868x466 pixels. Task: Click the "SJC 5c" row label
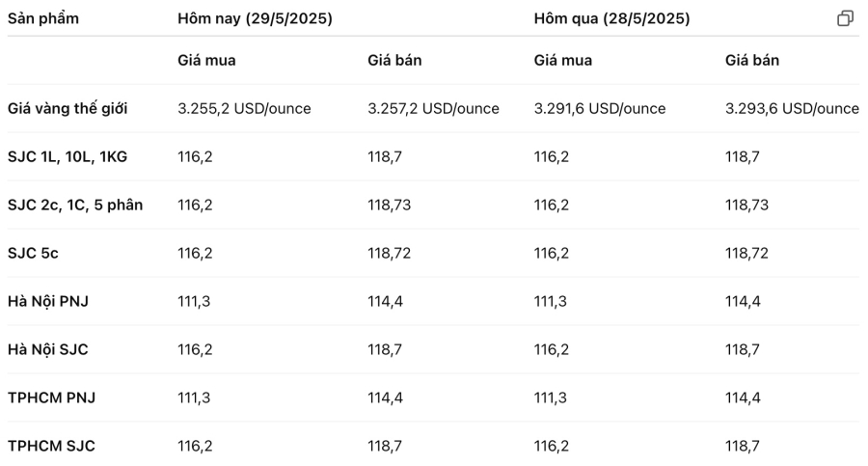(33, 253)
